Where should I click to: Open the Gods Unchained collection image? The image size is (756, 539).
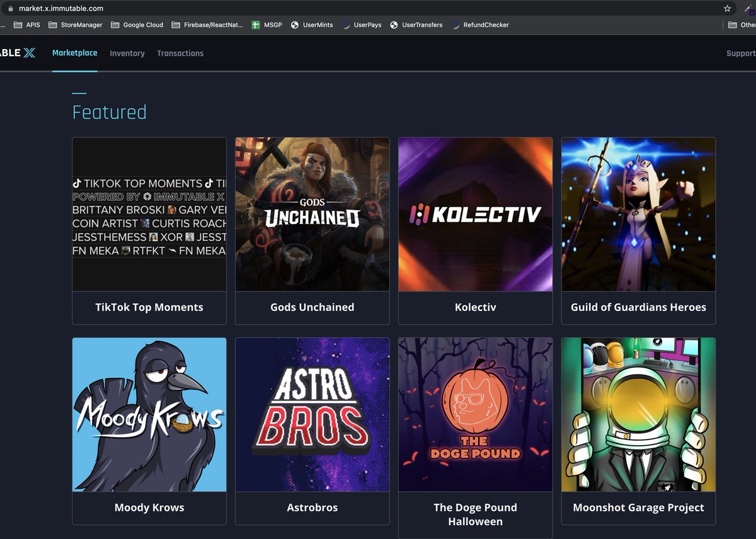tap(312, 214)
